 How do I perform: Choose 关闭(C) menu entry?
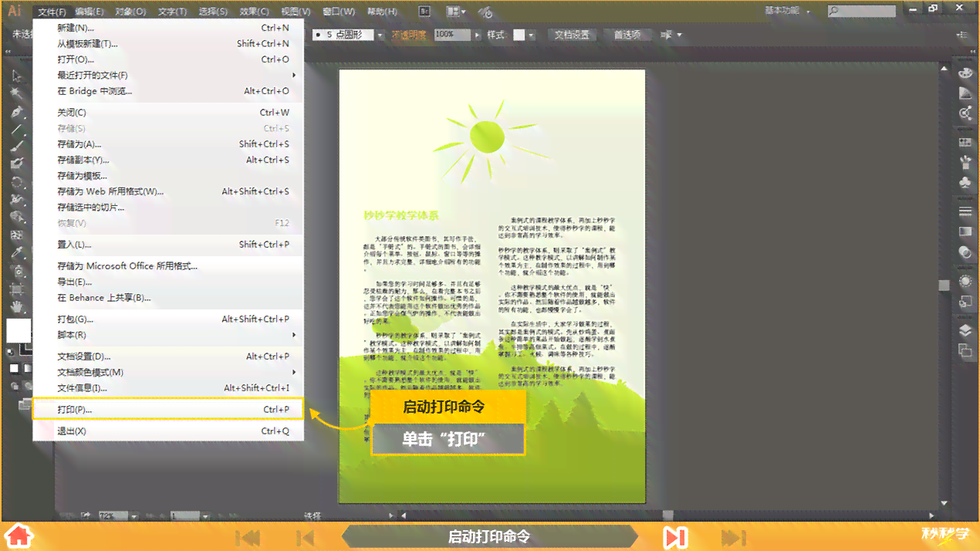point(168,112)
